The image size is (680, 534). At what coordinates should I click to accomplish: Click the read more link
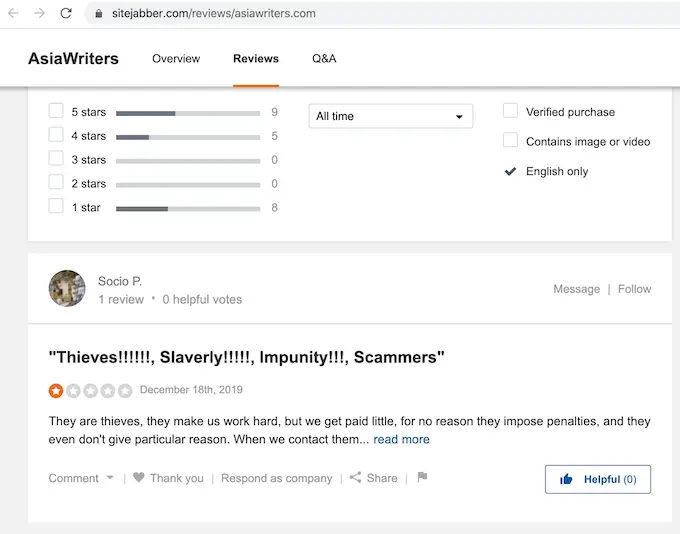tap(401, 439)
